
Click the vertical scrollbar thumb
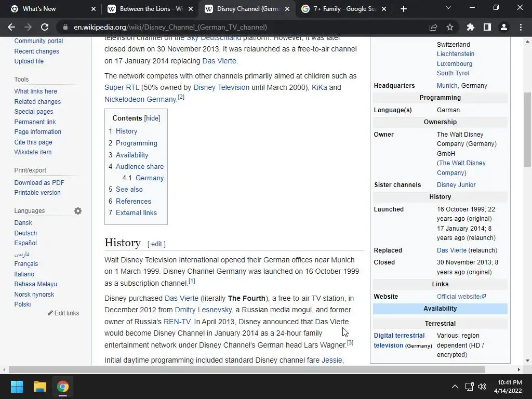[527, 129]
